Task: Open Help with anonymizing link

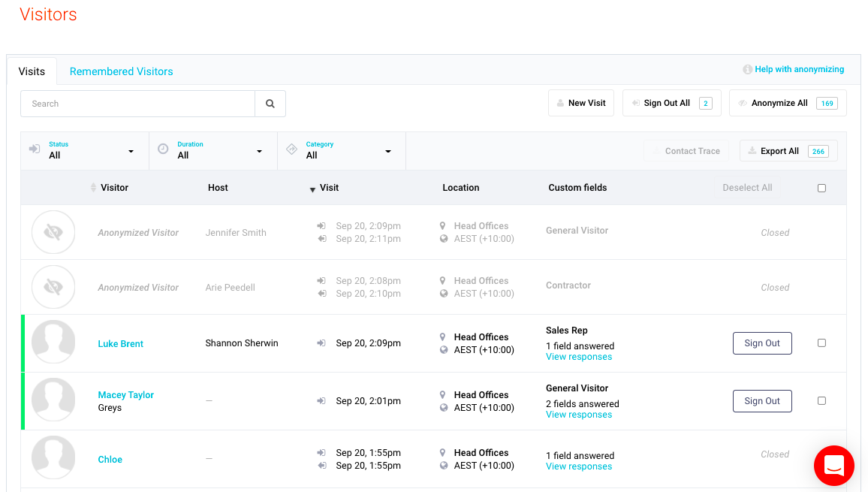Action: [800, 69]
